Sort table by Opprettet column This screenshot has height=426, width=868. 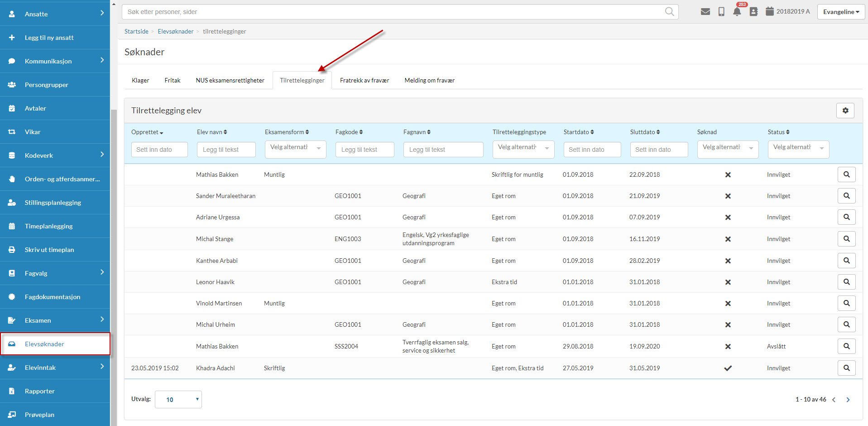[x=147, y=132]
